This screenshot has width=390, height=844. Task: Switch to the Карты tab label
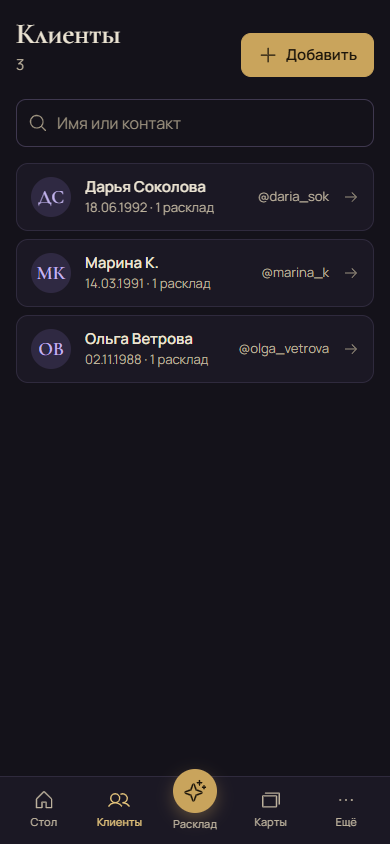[x=271, y=822]
